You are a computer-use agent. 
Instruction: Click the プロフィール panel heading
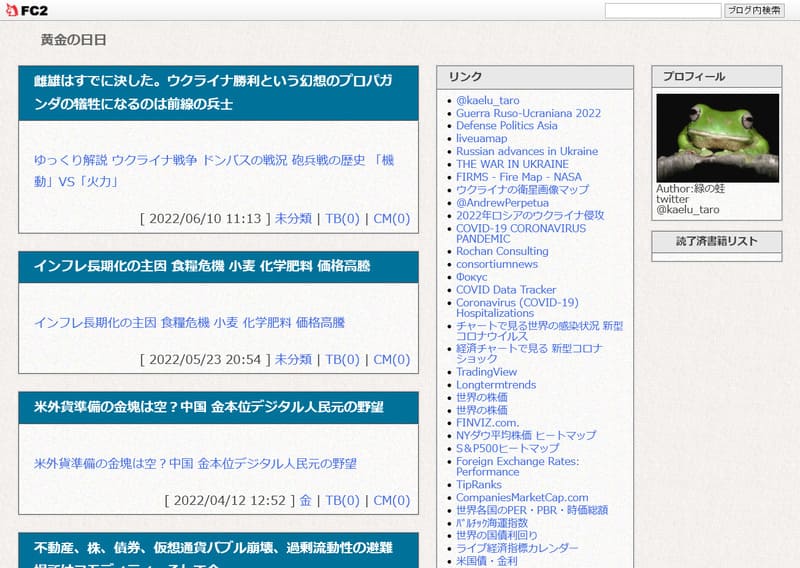tap(694, 77)
